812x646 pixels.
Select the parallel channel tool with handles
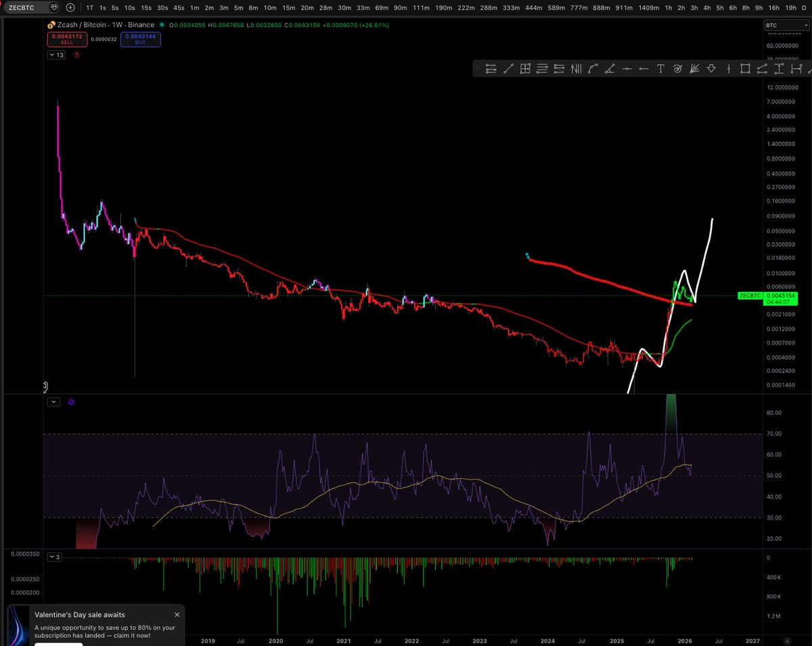(491, 68)
